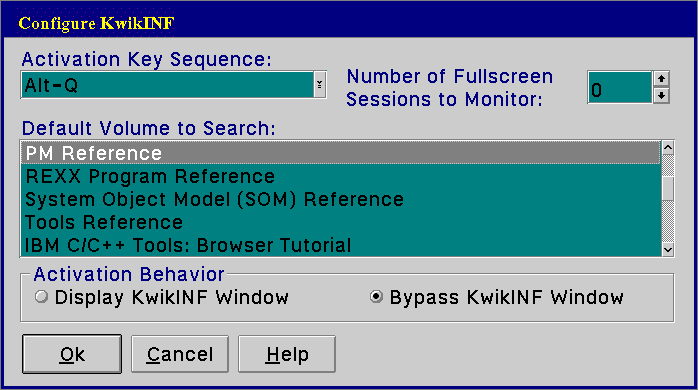Click the fullscreen sessions number field

tap(620, 87)
